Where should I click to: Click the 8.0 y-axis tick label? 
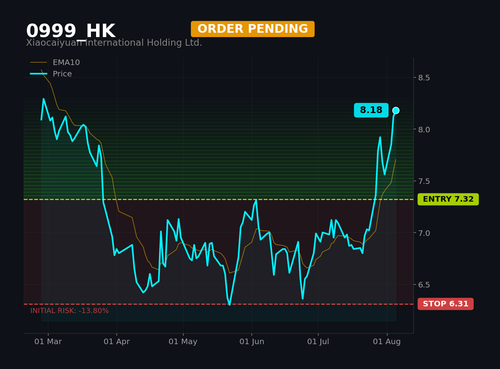tap(424, 130)
